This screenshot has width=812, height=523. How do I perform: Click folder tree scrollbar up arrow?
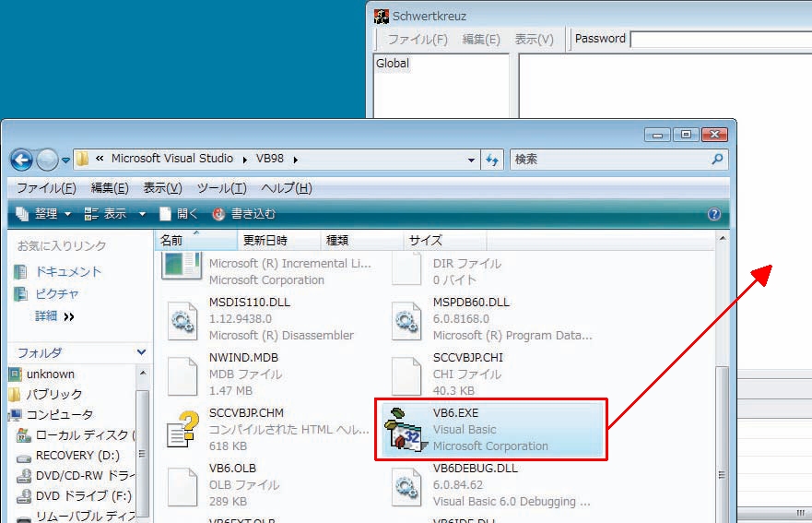tap(143, 374)
